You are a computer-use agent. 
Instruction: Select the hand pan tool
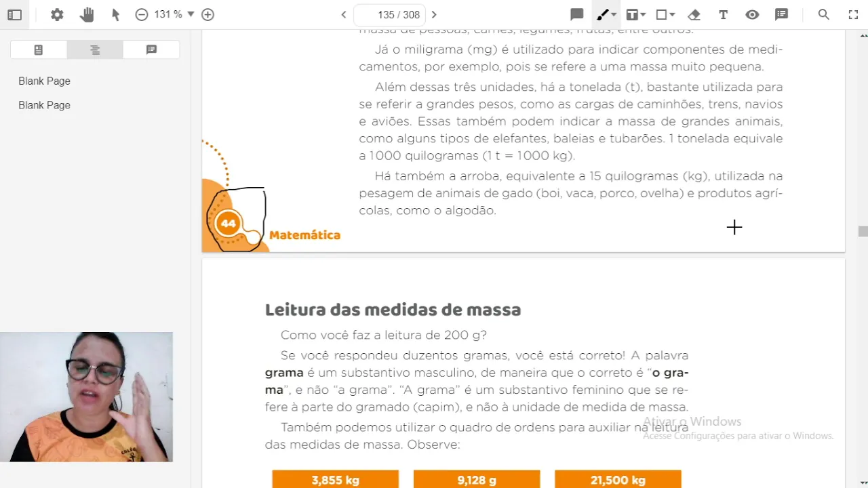(86, 14)
